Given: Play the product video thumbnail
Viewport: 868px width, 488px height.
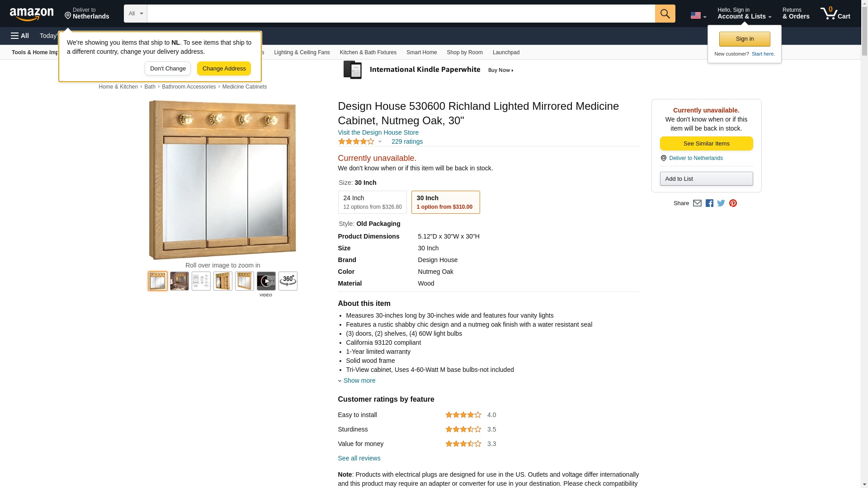Looking at the screenshot, I should 266,281.
